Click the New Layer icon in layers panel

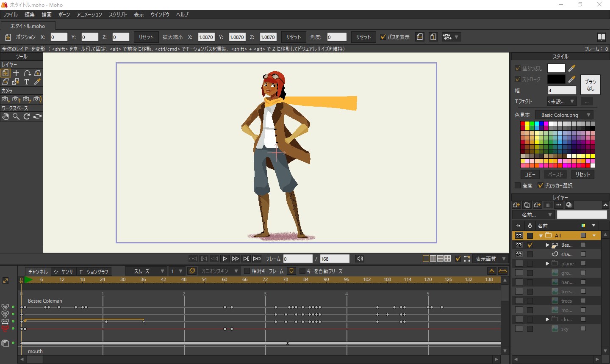point(516,205)
